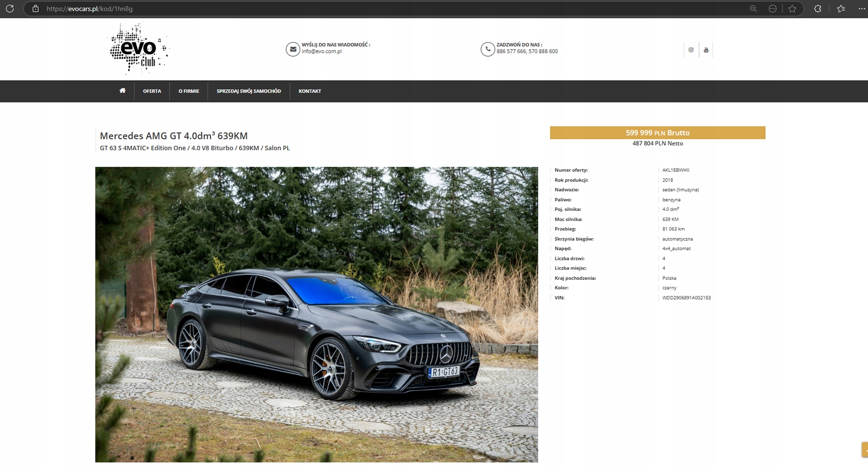The image size is (868, 467).
Task: Select the fuel value benzyna
Action: point(671,200)
